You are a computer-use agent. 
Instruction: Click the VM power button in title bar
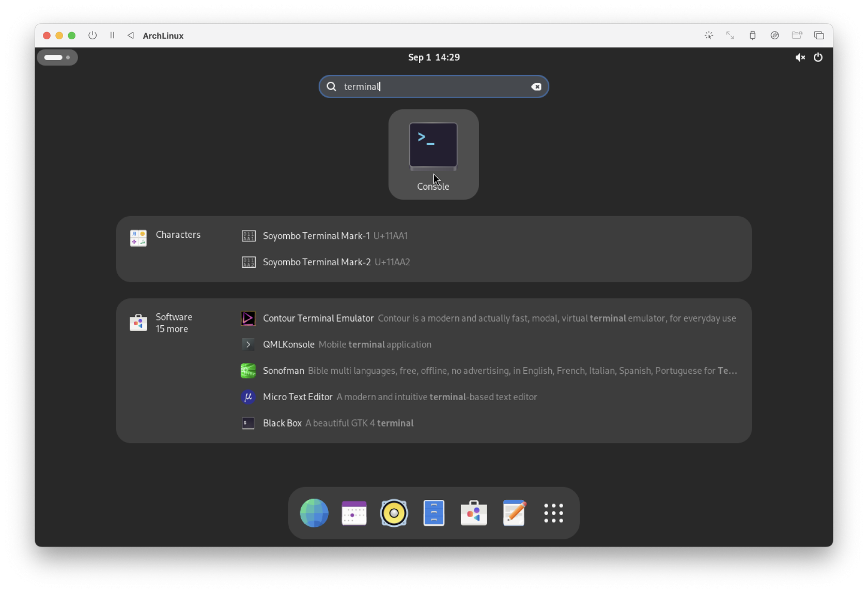click(92, 35)
